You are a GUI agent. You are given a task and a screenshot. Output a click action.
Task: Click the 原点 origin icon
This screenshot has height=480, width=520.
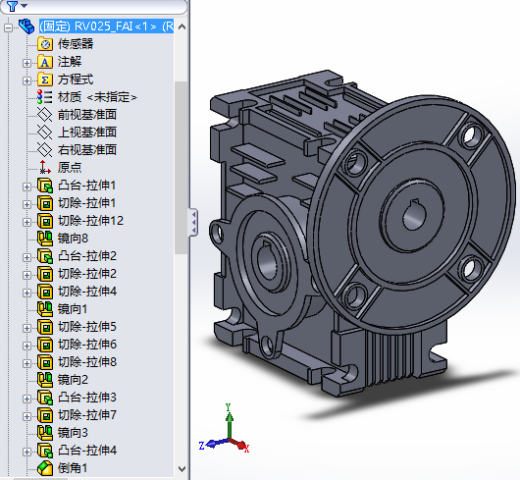pyautogui.click(x=45, y=167)
